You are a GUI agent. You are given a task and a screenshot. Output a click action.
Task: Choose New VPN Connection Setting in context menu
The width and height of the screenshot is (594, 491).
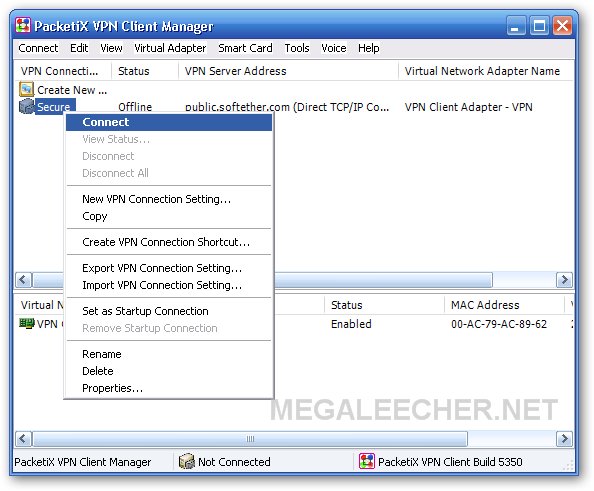tap(169, 199)
